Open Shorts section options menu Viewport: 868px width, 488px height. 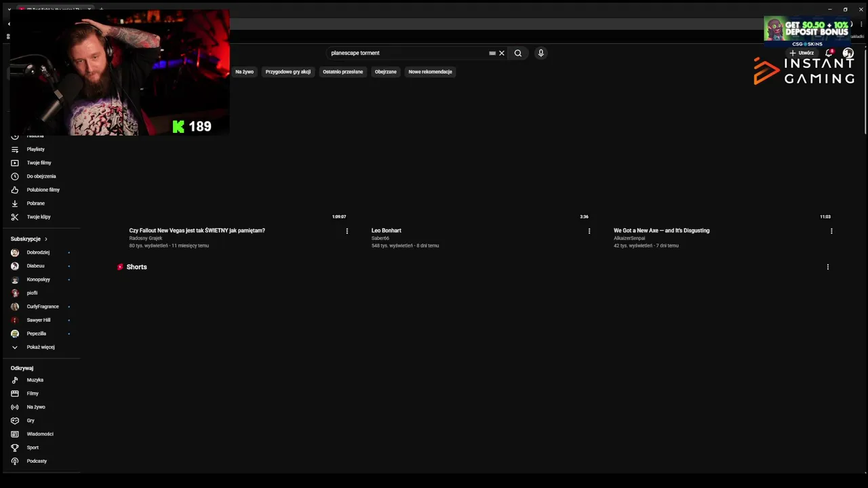(828, 267)
